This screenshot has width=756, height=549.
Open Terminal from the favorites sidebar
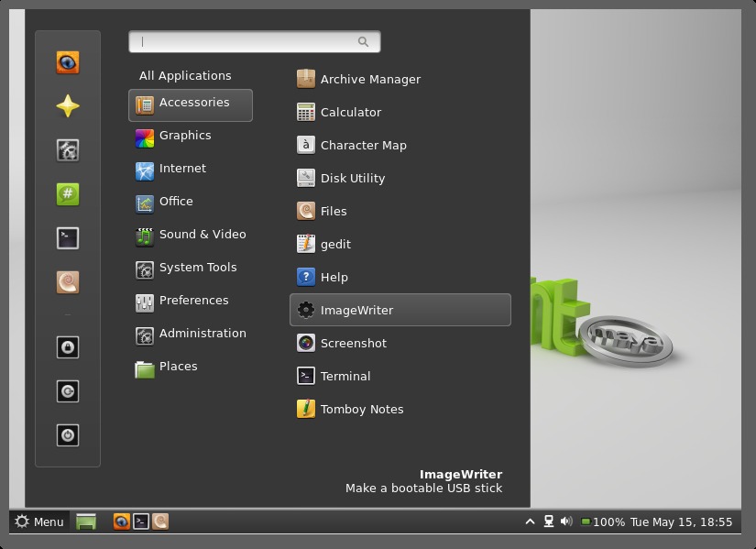[68, 237]
